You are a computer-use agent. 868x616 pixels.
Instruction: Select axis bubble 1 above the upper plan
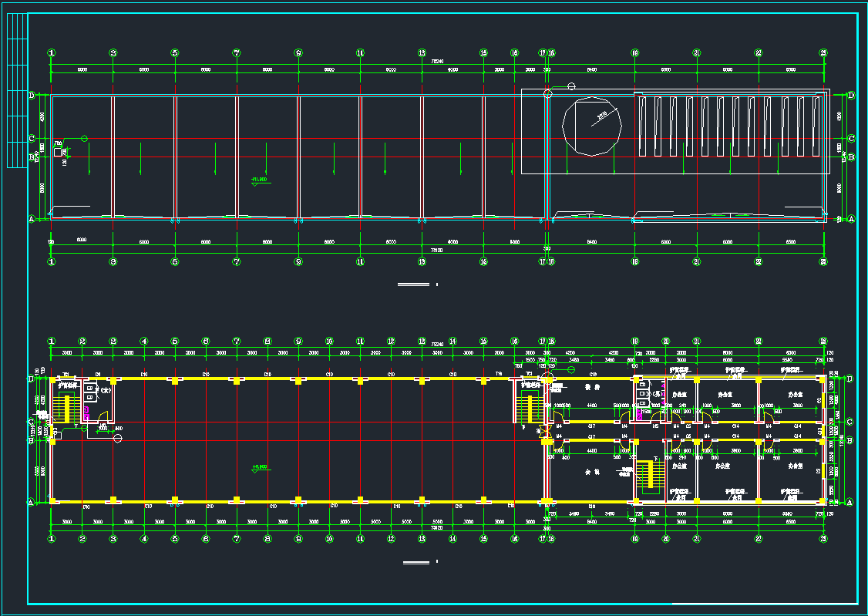[52, 53]
